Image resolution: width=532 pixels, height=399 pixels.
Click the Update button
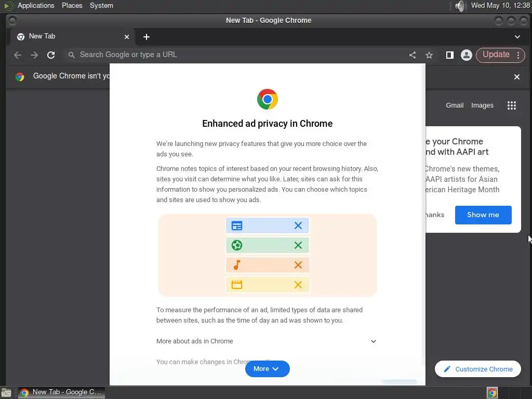tap(496, 55)
